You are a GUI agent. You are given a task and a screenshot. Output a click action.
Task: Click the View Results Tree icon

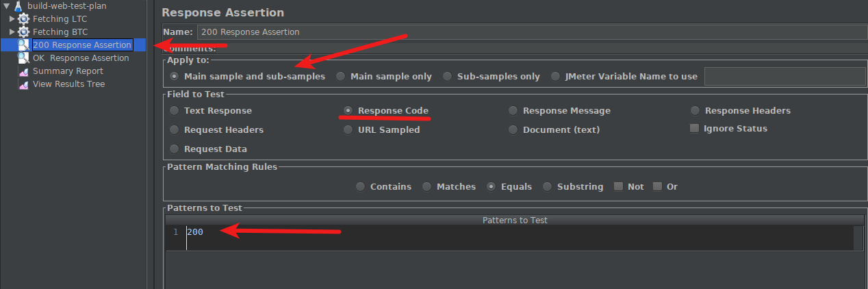coord(23,84)
